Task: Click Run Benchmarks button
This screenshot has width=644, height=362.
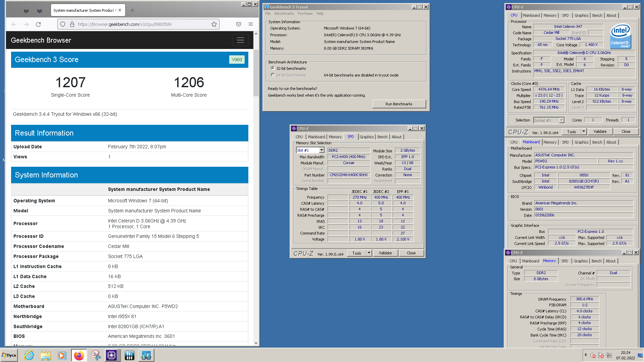Action: tap(399, 104)
